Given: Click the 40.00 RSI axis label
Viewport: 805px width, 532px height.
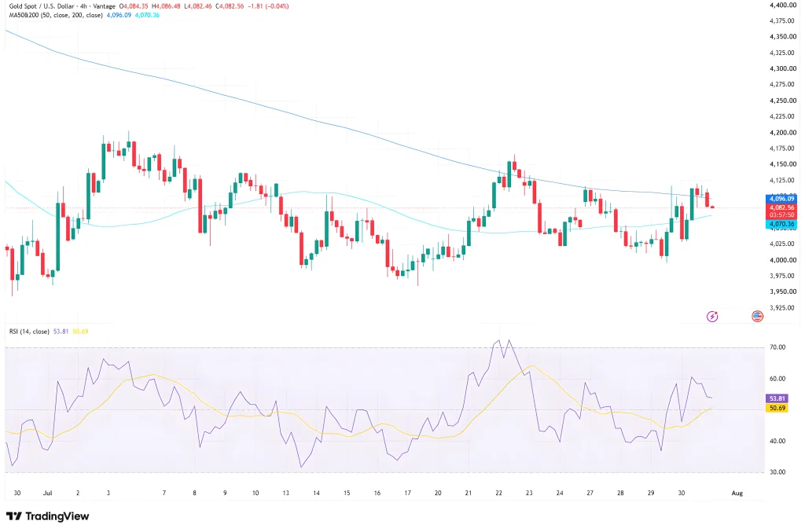Looking at the screenshot, I should pos(777,441).
